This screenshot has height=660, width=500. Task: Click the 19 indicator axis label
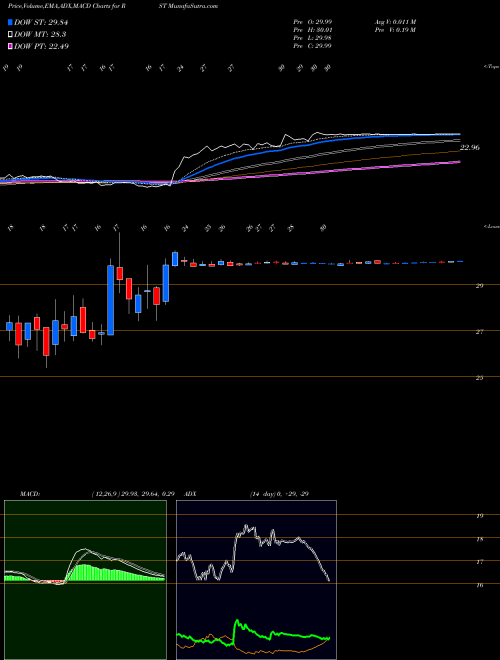(479, 516)
